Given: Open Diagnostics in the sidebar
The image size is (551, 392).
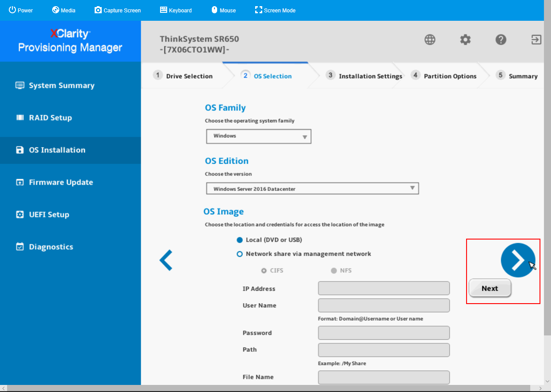Looking at the screenshot, I should point(70,247).
